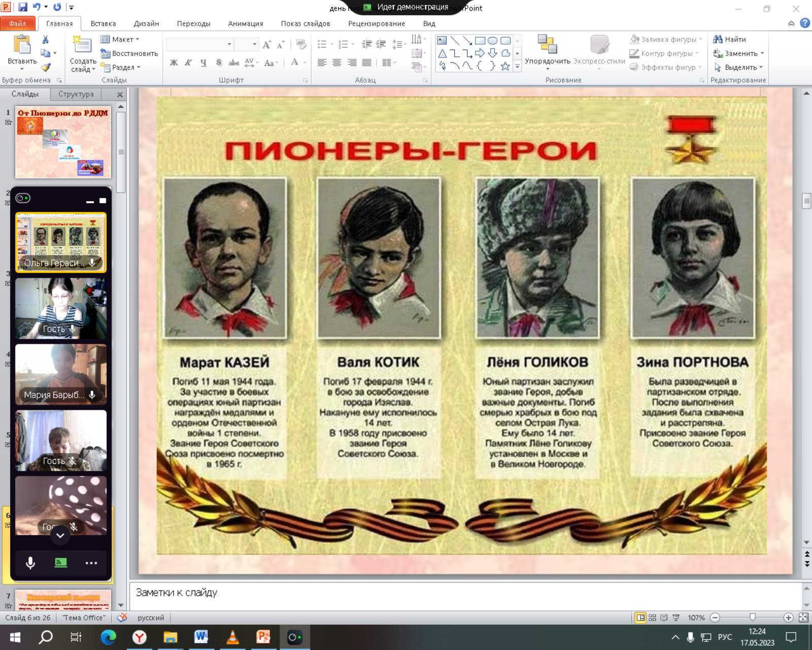Click Заменить replace button

coord(738,53)
